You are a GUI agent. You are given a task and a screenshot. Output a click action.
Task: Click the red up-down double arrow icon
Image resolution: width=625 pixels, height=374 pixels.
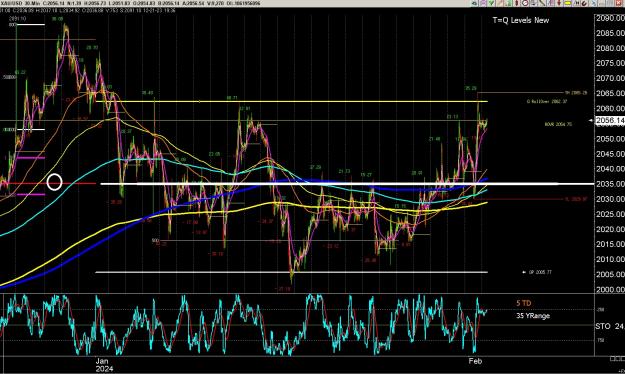[517, 3]
